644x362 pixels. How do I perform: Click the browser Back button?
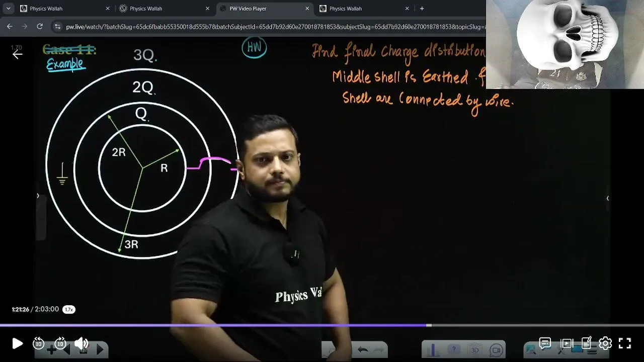[10, 26]
